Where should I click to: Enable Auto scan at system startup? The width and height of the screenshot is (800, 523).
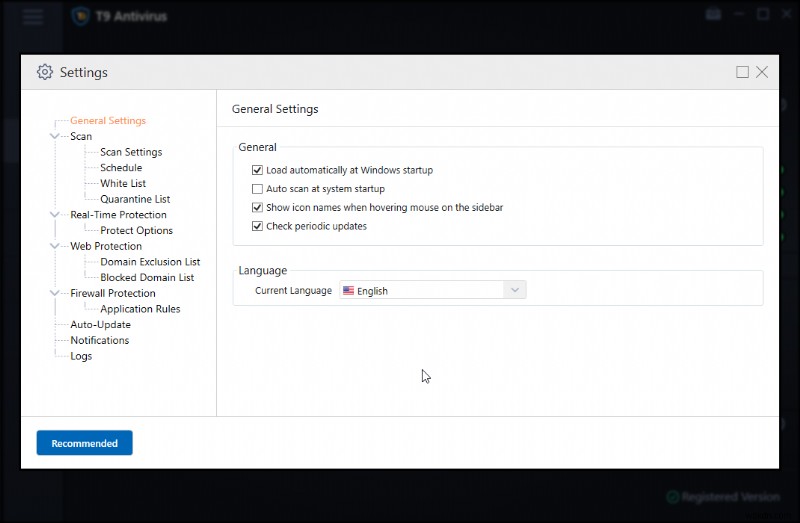(x=257, y=189)
